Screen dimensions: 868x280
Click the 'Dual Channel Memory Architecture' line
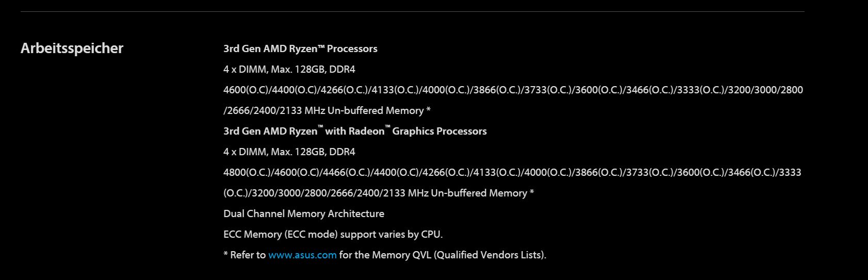pyautogui.click(x=304, y=213)
